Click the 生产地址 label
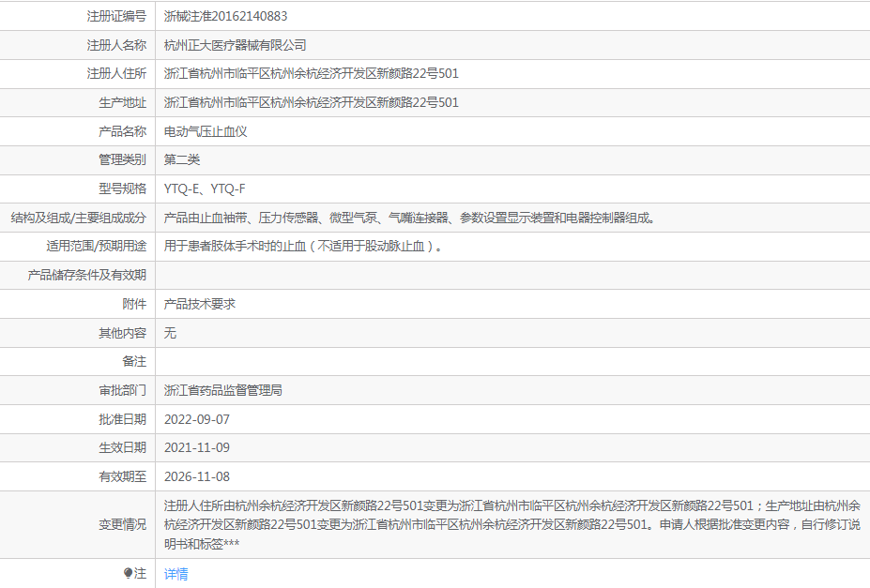 pyautogui.click(x=123, y=102)
